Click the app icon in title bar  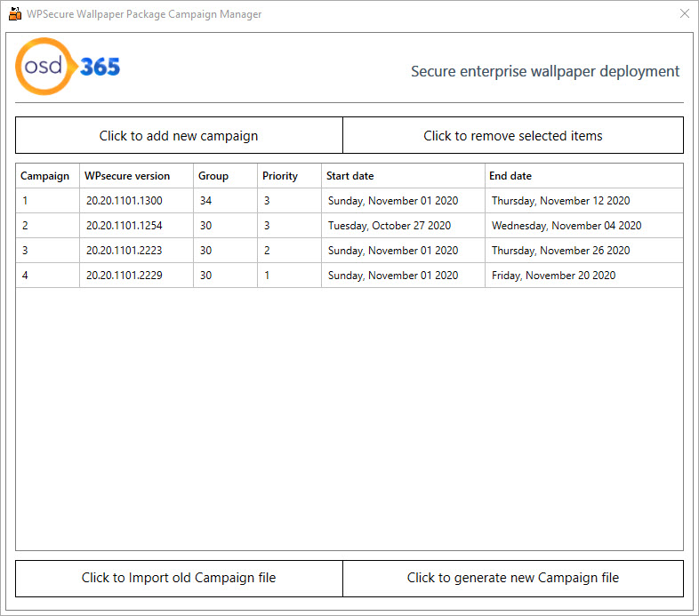(x=15, y=14)
